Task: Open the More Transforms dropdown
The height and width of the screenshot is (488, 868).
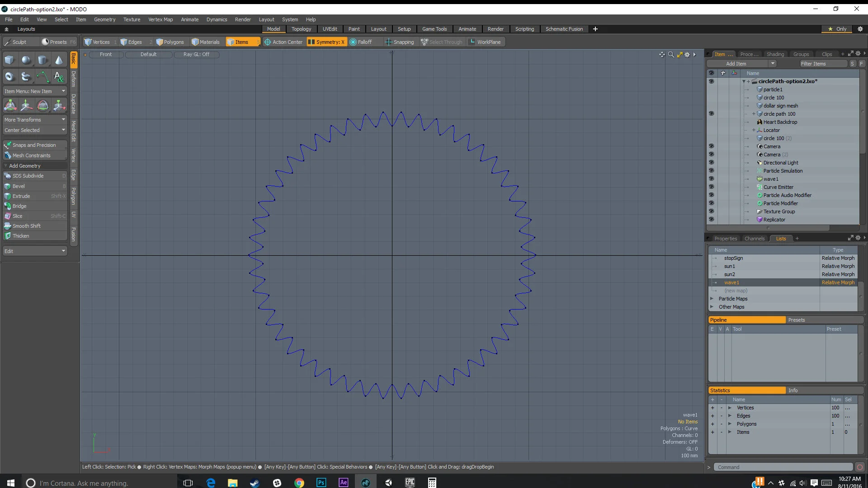Action: (x=35, y=120)
